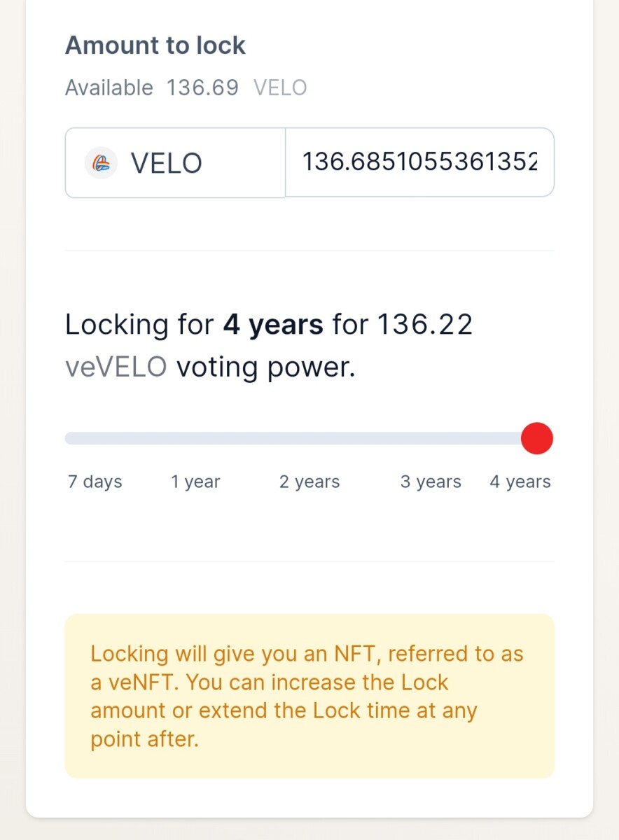The image size is (619, 840).
Task: Click the Available 136.69 balance text
Action: 152,87
